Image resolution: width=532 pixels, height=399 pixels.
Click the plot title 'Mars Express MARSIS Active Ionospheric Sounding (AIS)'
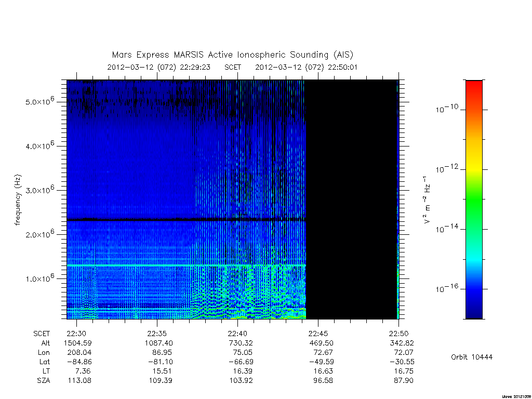point(232,55)
